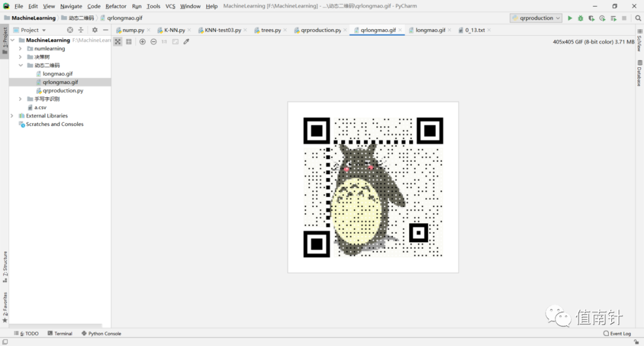644x346 pixels.
Task: Open the Navigate menu
Action: (71, 6)
